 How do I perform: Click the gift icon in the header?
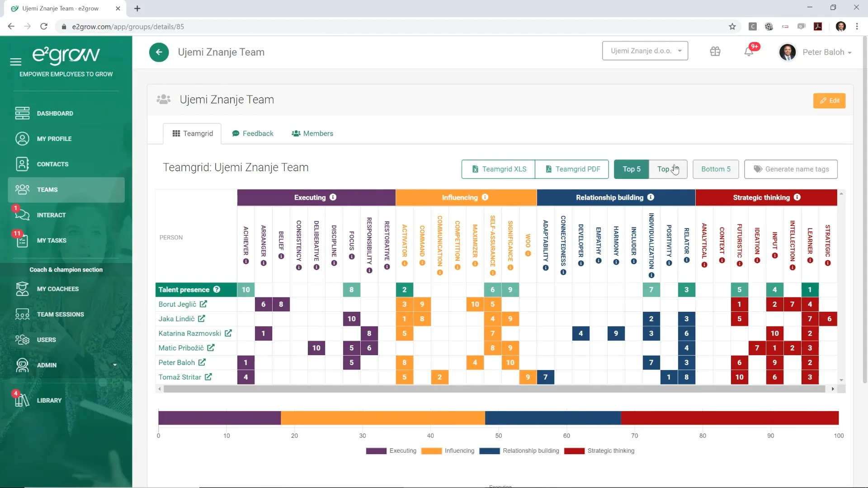[x=715, y=52]
